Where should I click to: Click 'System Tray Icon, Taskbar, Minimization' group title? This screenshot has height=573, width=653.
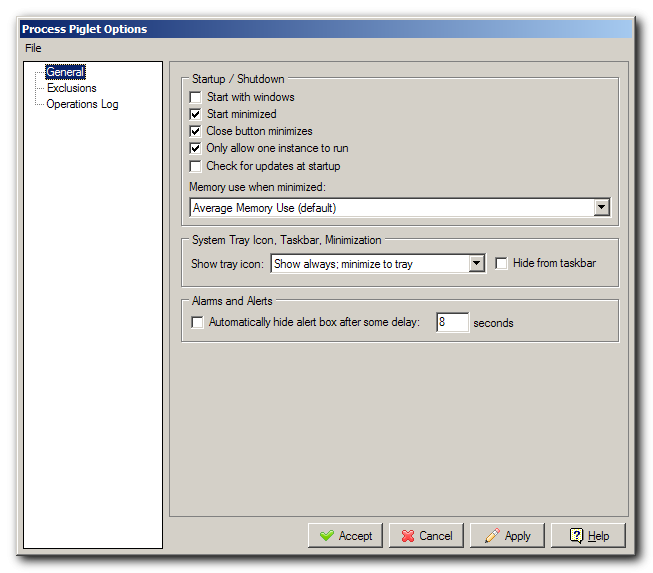coord(287,240)
